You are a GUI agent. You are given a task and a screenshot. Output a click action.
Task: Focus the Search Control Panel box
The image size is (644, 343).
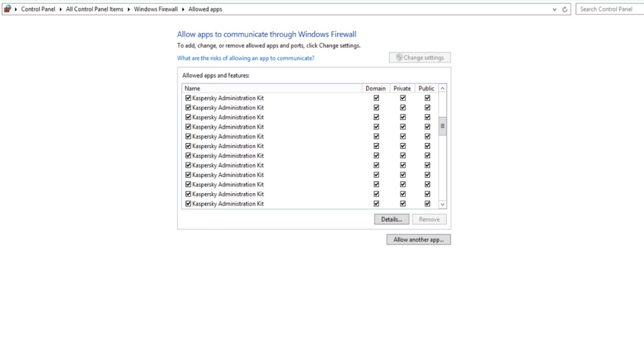click(609, 9)
